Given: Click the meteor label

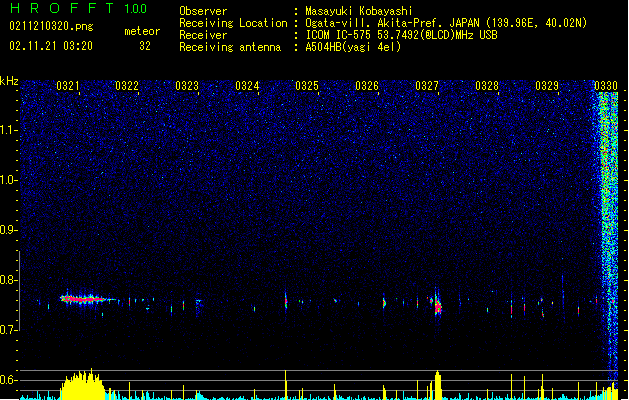Looking at the screenshot, I should click(142, 31).
